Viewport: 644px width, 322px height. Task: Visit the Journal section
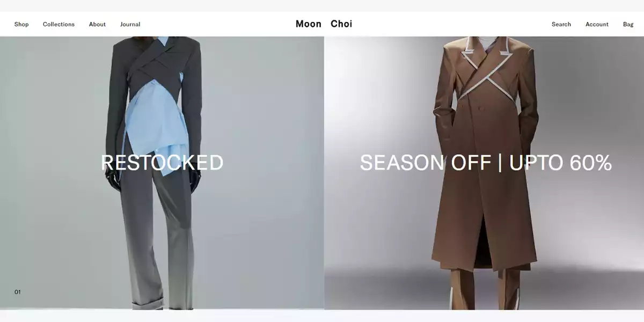(x=130, y=24)
